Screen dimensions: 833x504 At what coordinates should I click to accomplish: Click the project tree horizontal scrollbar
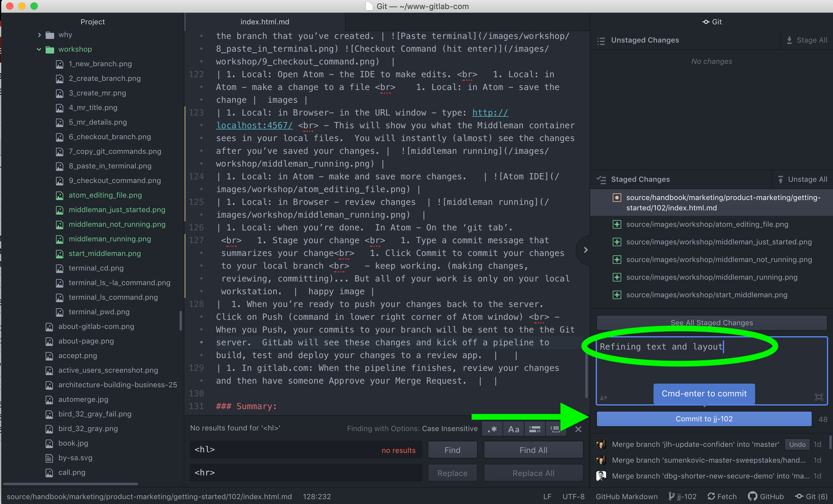pos(70,484)
